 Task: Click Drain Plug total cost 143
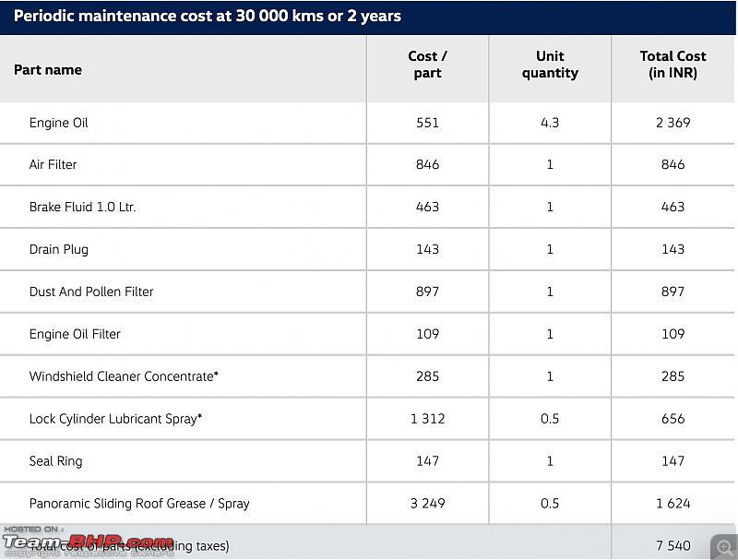click(673, 249)
